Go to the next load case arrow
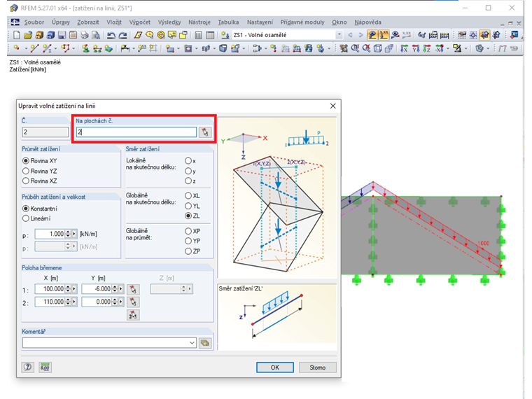The height and width of the screenshot is (399, 532). (x=360, y=35)
